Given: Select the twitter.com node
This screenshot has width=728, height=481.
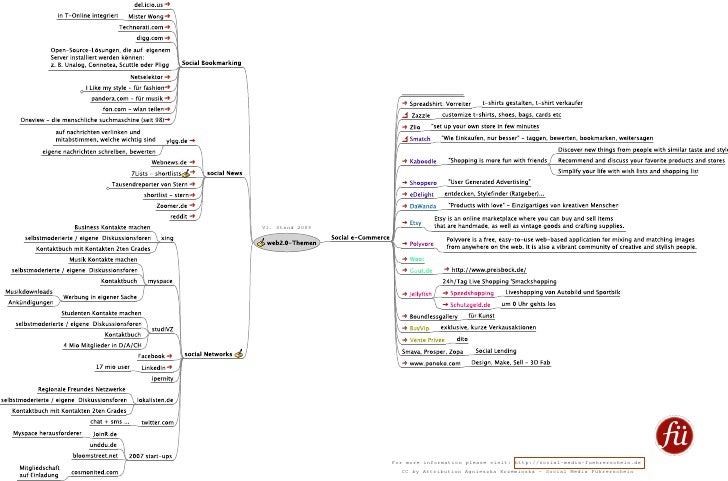Looking at the screenshot, I should click(x=158, y=422).
